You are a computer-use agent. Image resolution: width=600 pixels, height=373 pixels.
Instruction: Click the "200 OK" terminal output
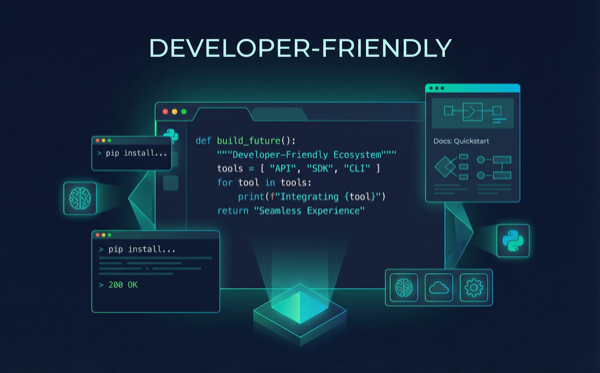click(123, 285)
